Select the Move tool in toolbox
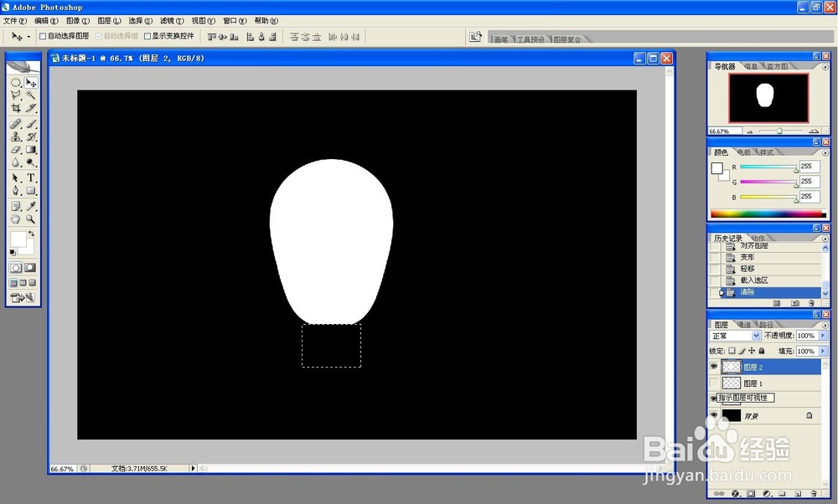 tap(30, 83)
